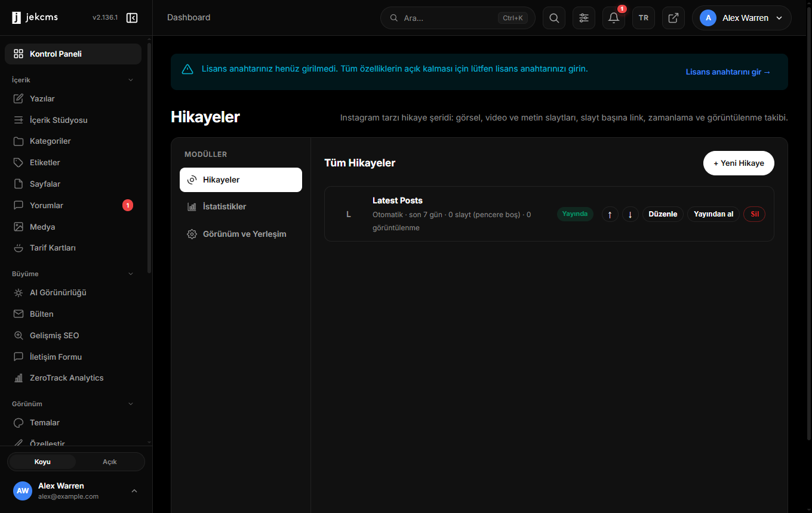Open İletişim Formu item

click(x=73, y=357)
